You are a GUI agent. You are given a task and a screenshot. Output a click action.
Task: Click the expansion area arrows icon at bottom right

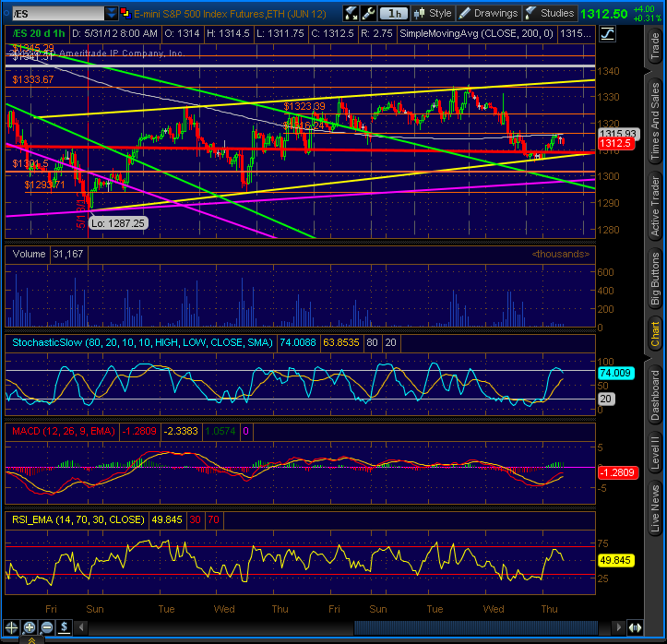(x=635, y=627)
